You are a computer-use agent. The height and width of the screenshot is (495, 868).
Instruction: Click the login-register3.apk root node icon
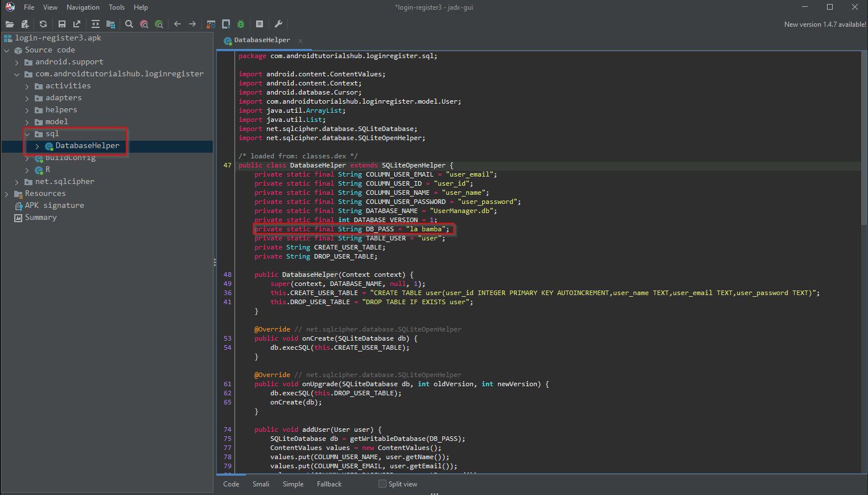pos(8,38)
